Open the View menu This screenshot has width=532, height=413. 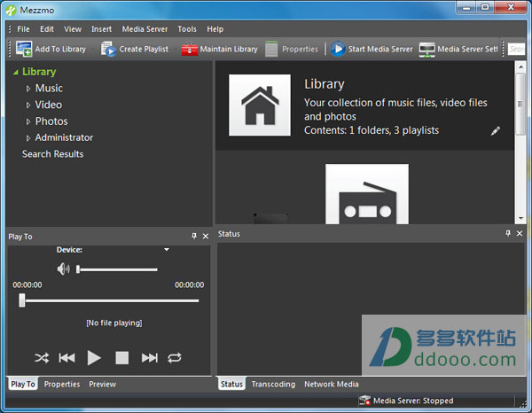[73, 29]
